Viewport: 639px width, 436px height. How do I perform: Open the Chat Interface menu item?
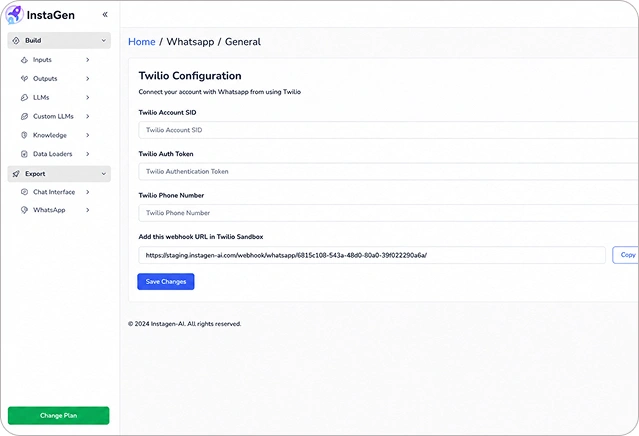[x=55, y=192]
